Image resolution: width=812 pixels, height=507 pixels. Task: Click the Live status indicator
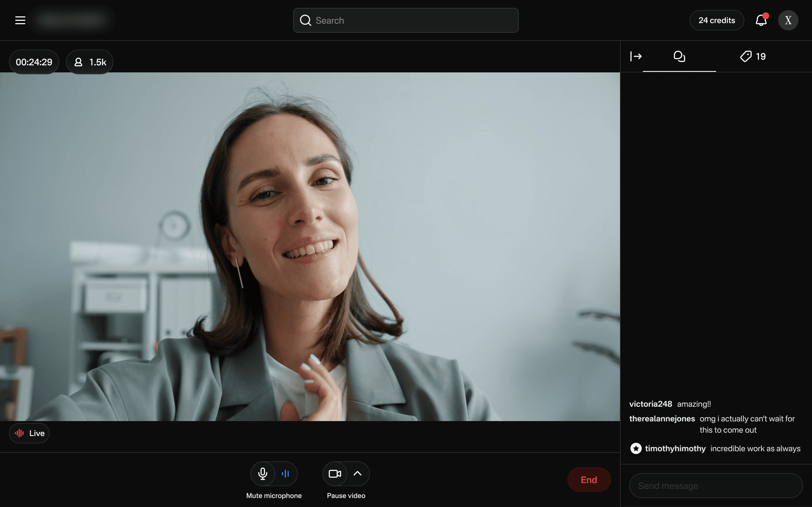[x=30, y=433]
